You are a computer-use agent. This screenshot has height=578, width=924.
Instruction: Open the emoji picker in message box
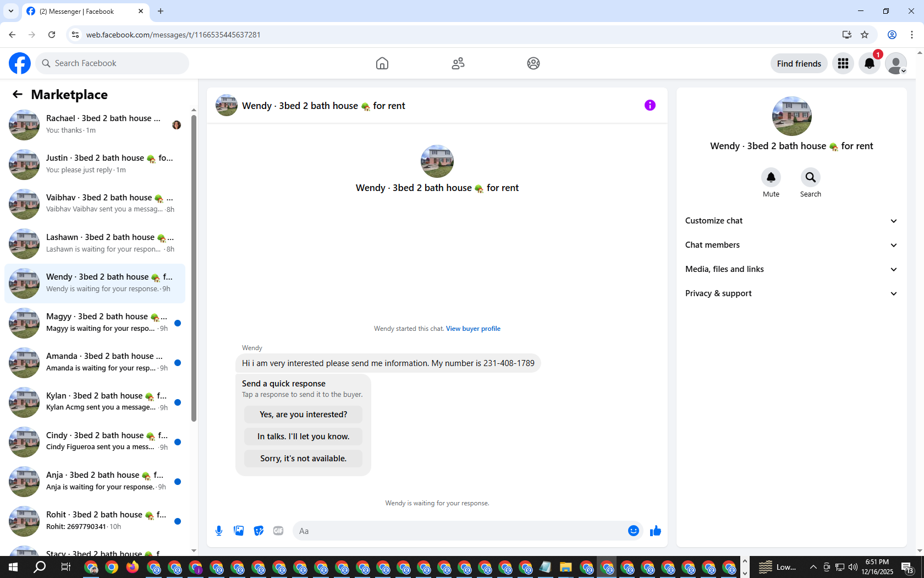click(x=634, y=531)
